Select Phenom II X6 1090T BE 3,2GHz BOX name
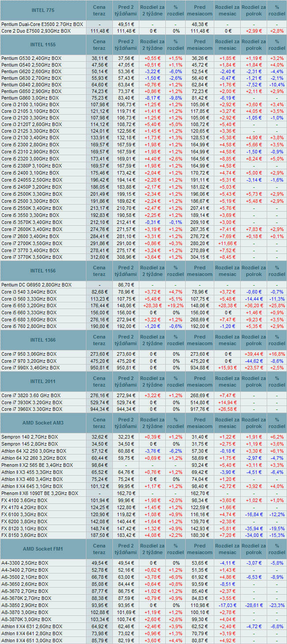Viewport: 287px width, 644px height. (x=40, y=493)
